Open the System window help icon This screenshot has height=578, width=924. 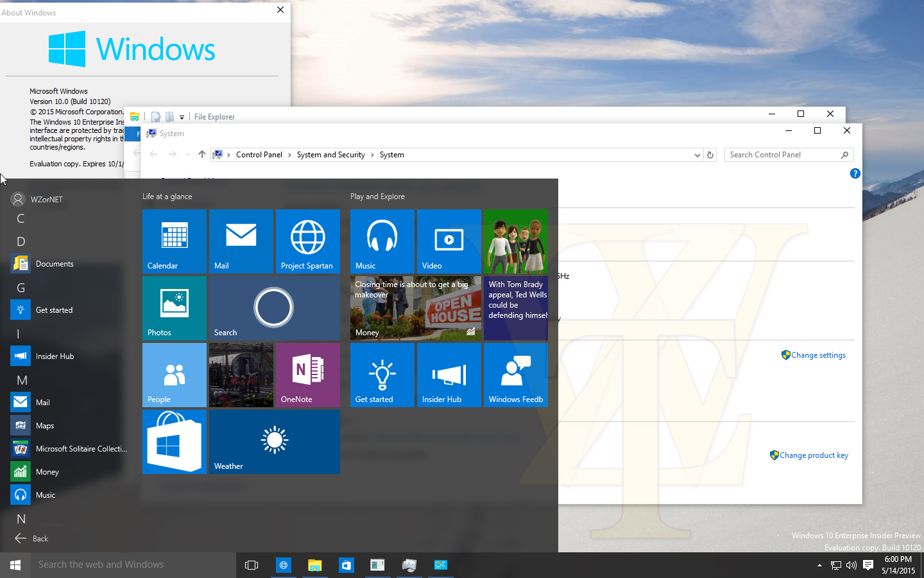click(855, 173)
